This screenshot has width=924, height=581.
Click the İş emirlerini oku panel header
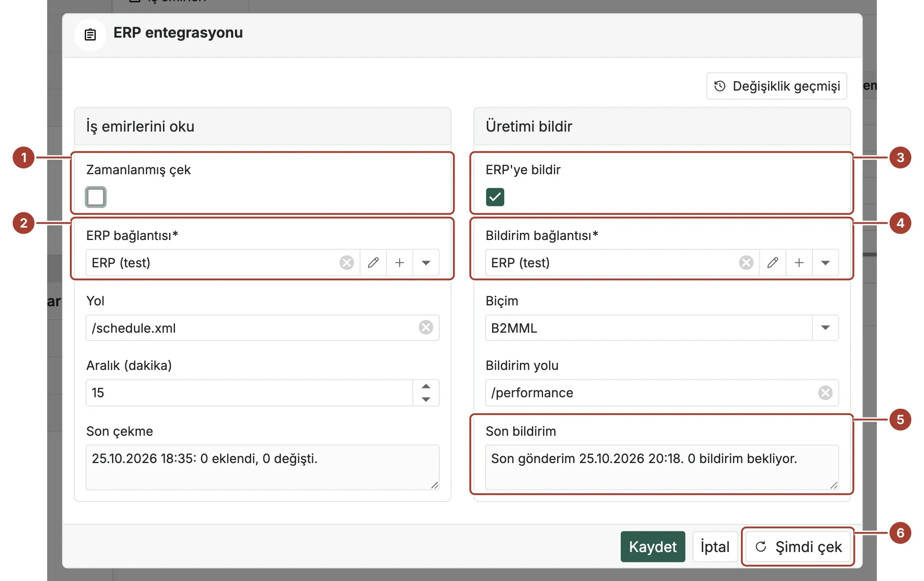(x=263, y=126)
